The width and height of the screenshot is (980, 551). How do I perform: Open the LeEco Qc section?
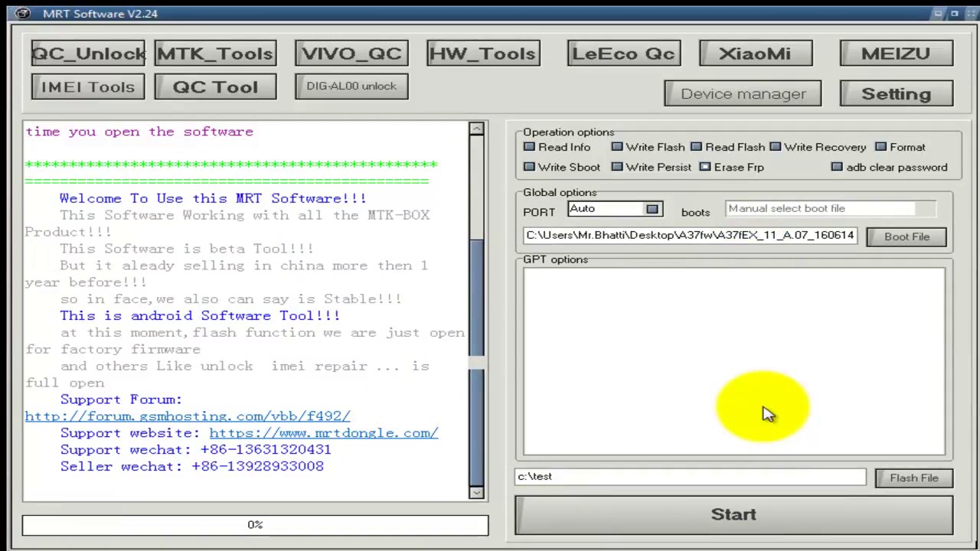tap(623, 54)
